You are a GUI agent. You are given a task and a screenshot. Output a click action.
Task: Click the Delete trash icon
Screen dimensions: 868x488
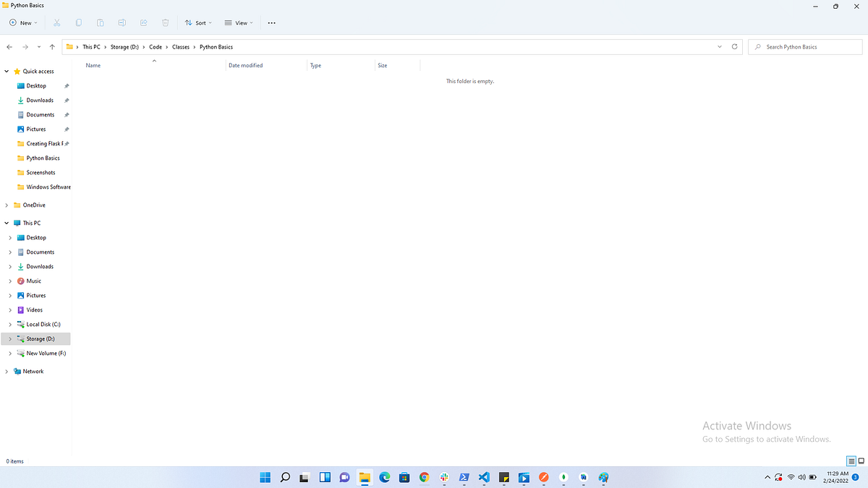[x=165, y=22]
